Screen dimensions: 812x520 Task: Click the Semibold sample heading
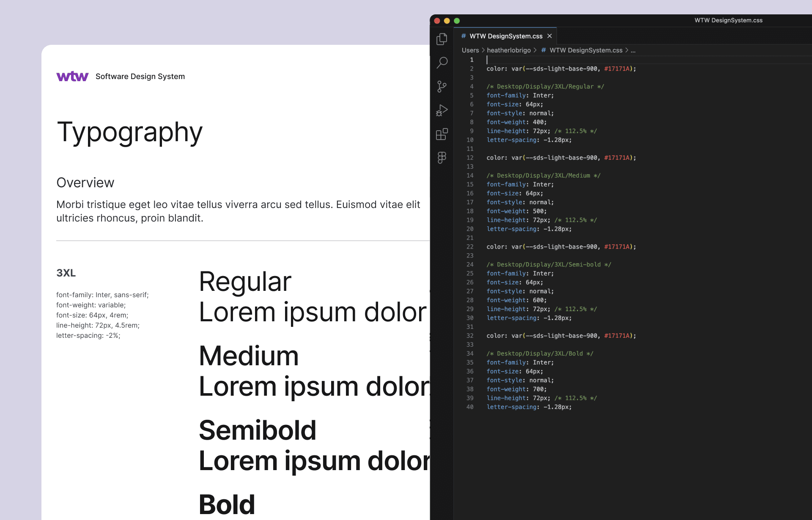click(258, 430)
